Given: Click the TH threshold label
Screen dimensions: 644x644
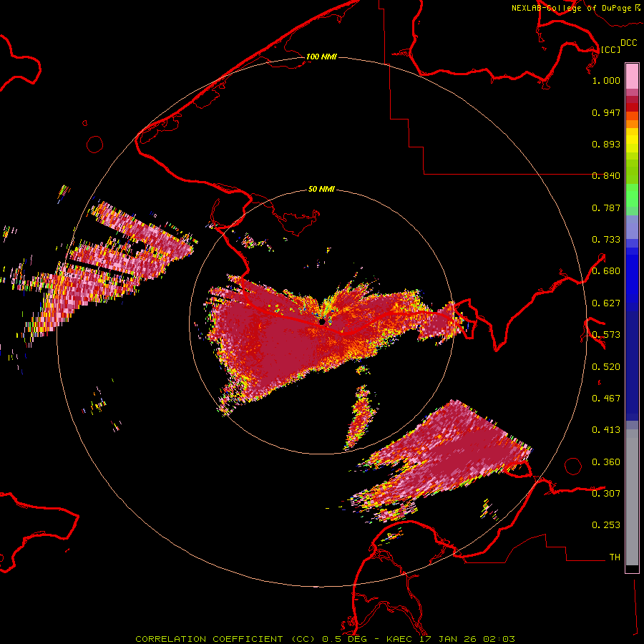Looking at the screenshot, I should click(x=615, y=557).
